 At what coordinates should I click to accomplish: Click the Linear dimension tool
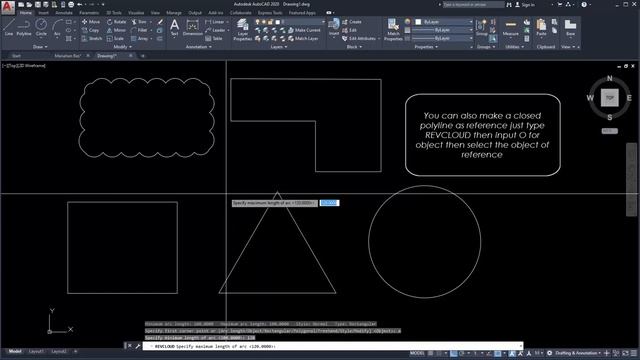[215, 22]
